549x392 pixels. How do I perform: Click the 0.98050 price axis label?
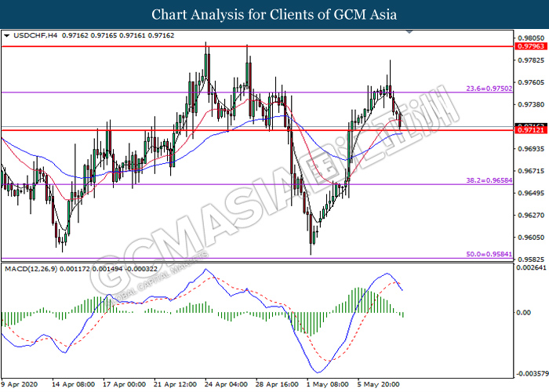530,38
